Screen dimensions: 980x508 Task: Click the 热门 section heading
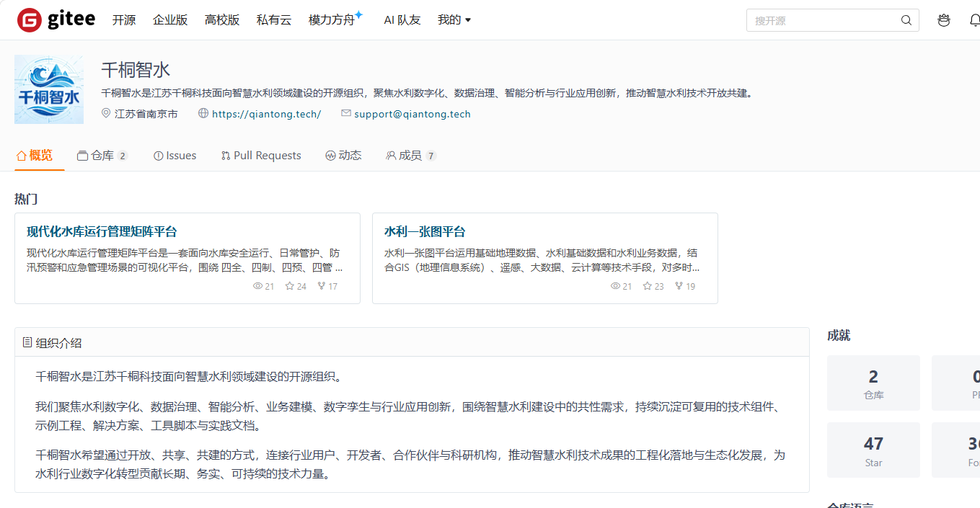pyautogui.click(x=26, y=200)
